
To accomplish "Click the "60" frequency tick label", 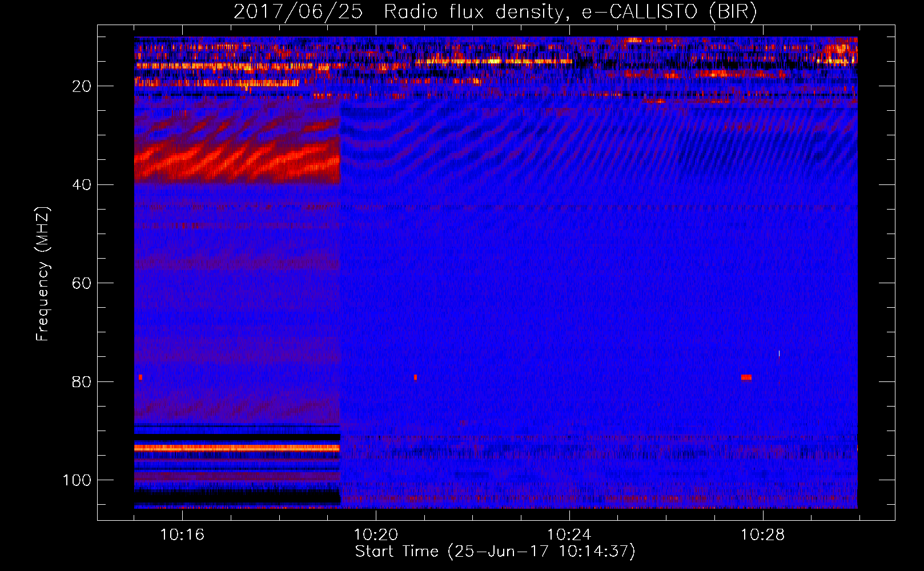I will coord(82,283).
